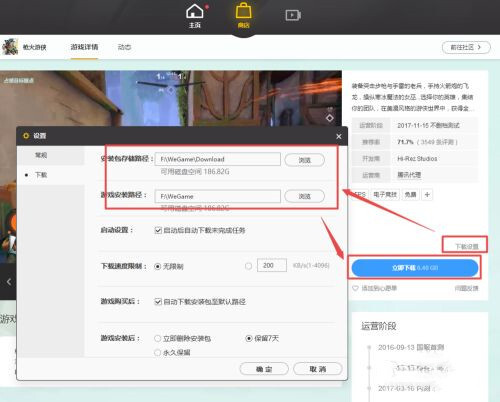Browse for installer package storage path
Screen dimensions: 500x402
[x=304, y=160]
